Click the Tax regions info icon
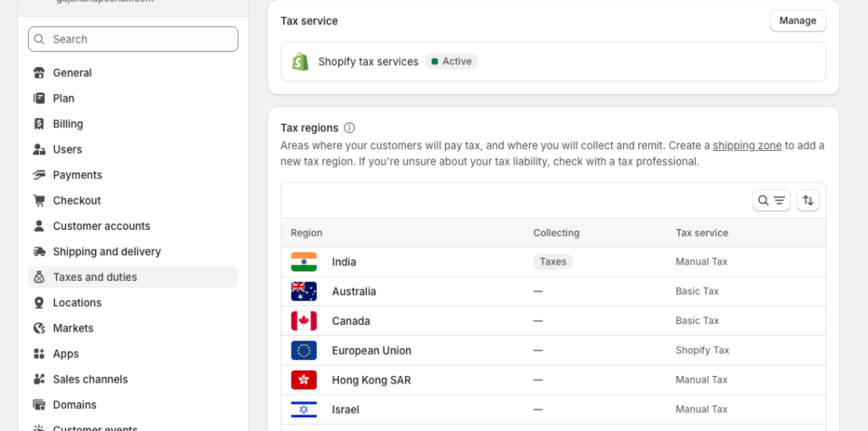This screenshot has height=431, width=868. 349,128
